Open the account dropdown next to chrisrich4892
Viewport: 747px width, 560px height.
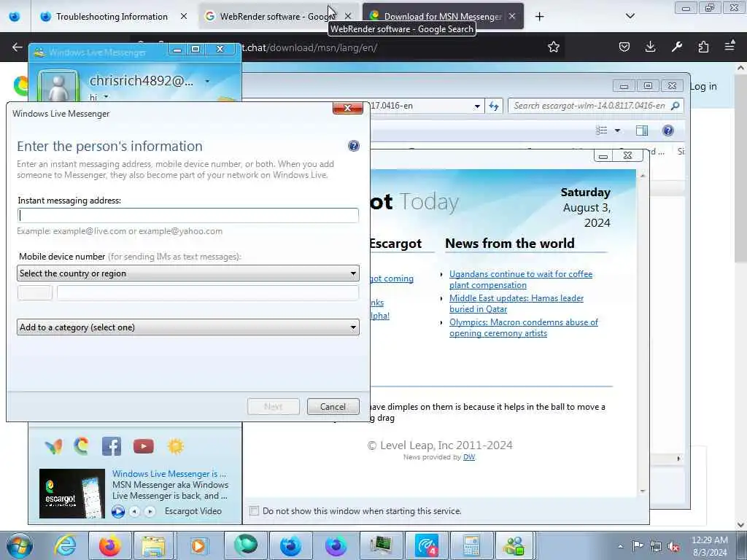click(x=207, y=82)
